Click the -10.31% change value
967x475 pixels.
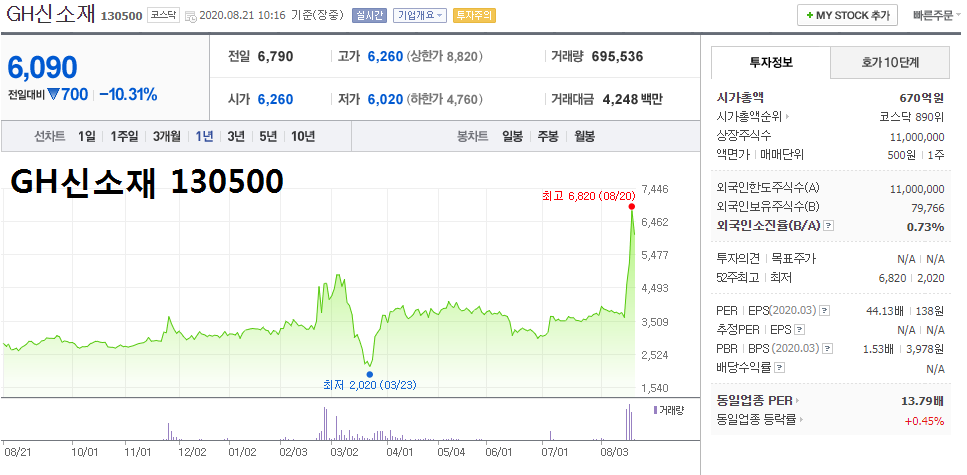coord(128,95)
